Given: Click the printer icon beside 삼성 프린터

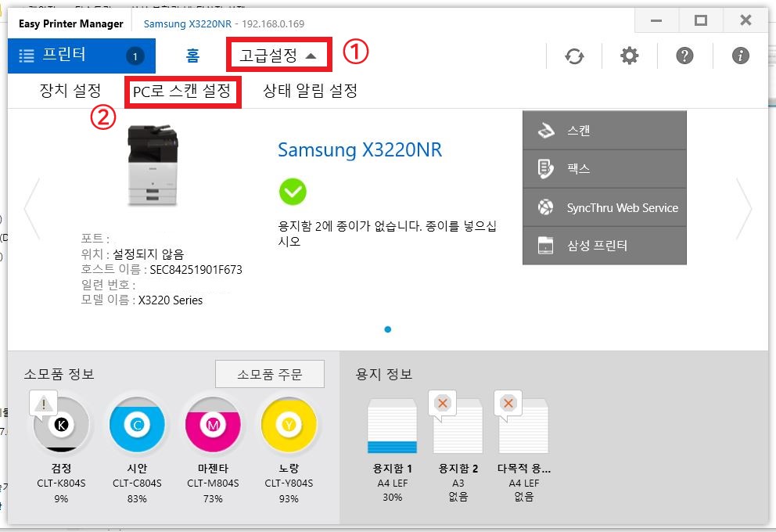Looking at the screenshot, I should (545, 246).
